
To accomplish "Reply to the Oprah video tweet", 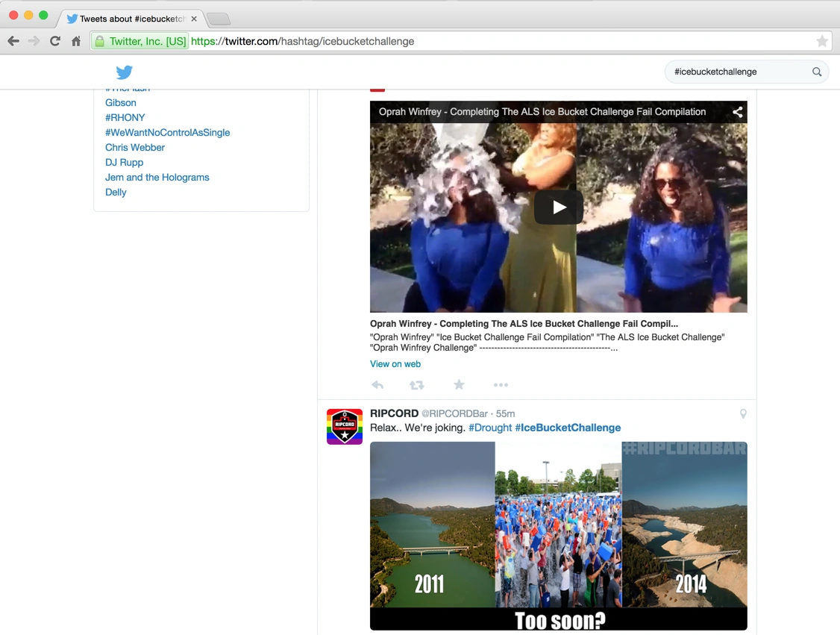I will [x=377, y=385].
